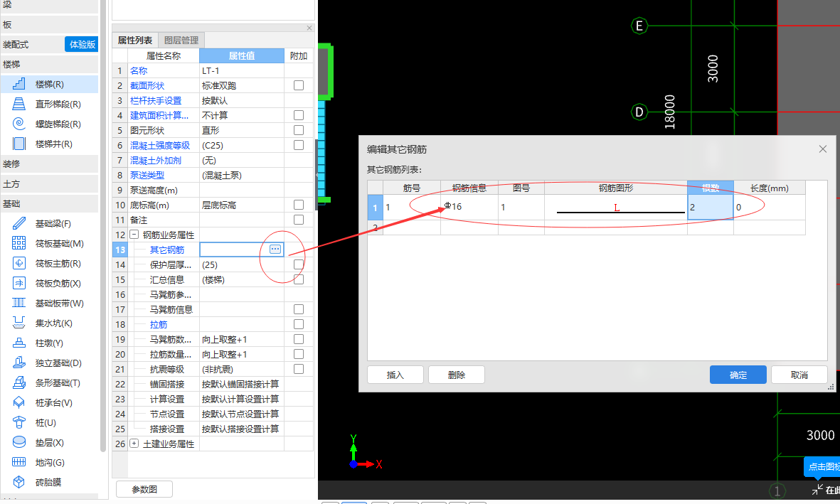Click the 点击图标 tooltip bubble
Image resolution: width=840 pixels, height=504 pixels.
[x=822, y=466]
